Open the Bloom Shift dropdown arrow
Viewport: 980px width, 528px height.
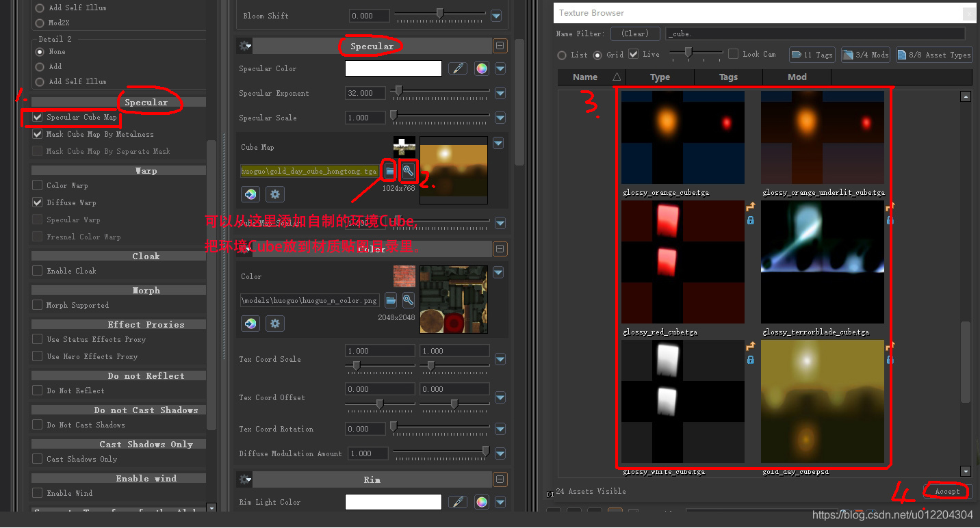click(496, 16)
